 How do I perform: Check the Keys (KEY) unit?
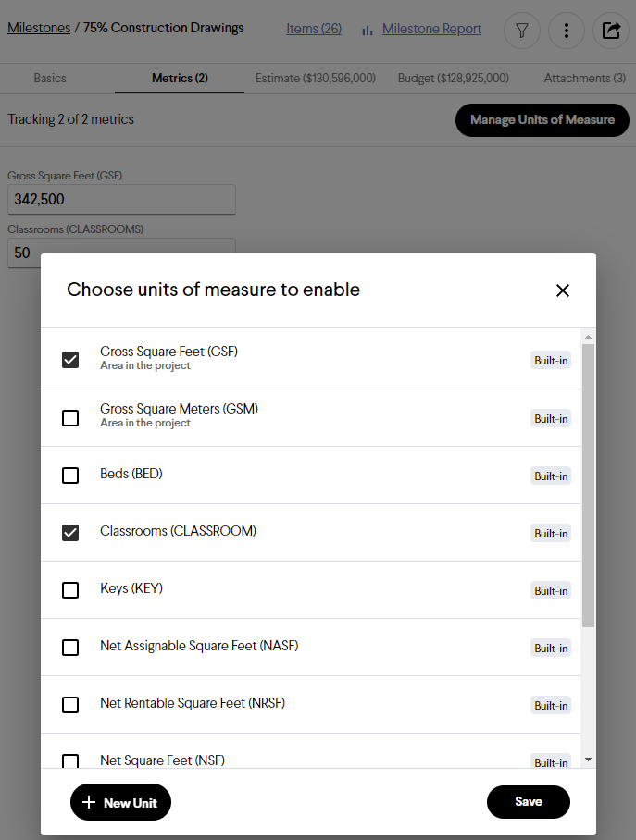tap(70, 590)
